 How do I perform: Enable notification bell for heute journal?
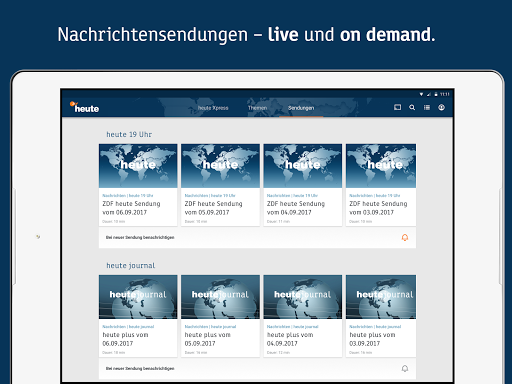point(405,369)
